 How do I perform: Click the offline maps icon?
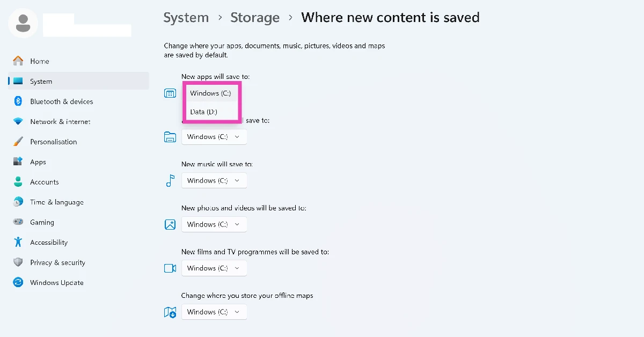tap(170, 312)
